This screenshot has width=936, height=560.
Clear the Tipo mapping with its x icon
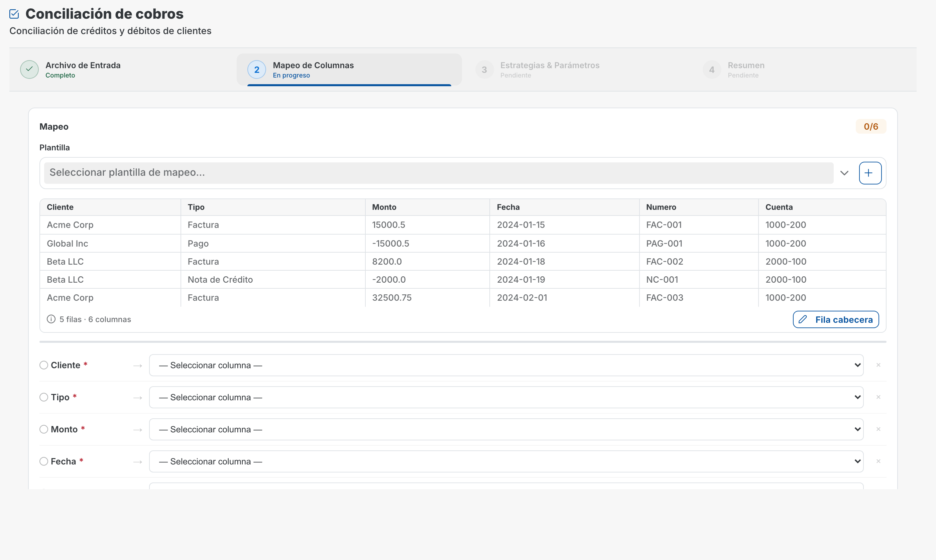pos(878,397)
